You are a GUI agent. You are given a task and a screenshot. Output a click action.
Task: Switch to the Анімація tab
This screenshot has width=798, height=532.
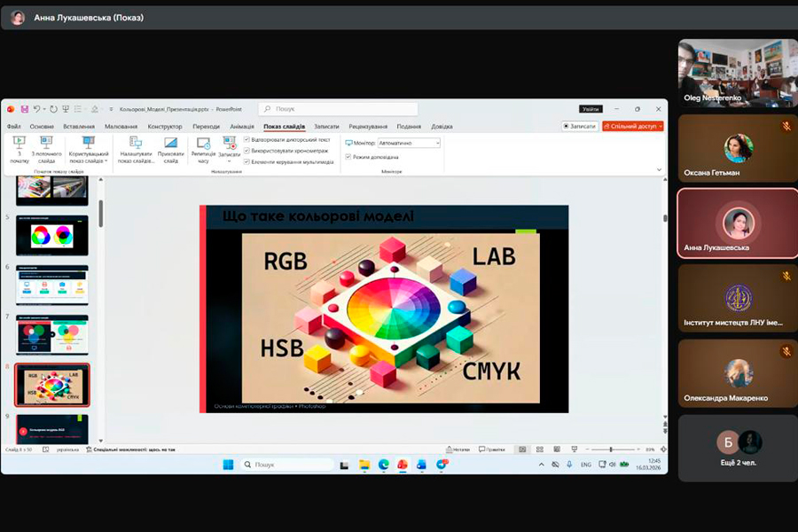(241, 127)
